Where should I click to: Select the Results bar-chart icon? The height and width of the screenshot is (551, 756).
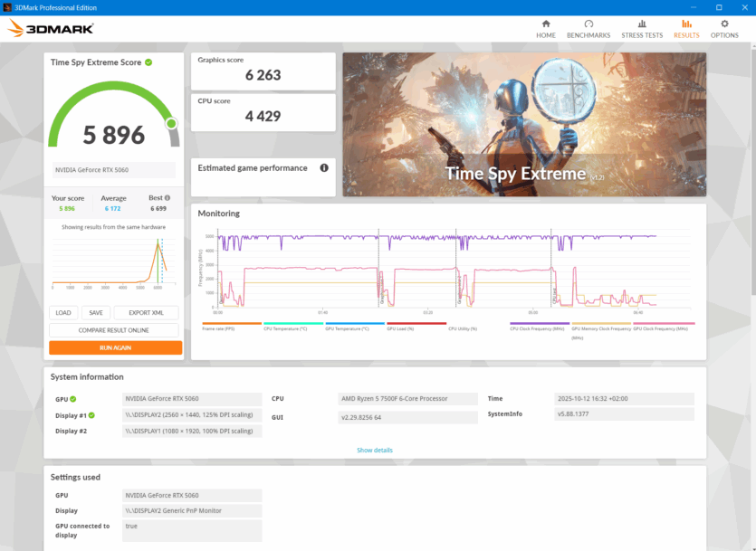point(686,24)
